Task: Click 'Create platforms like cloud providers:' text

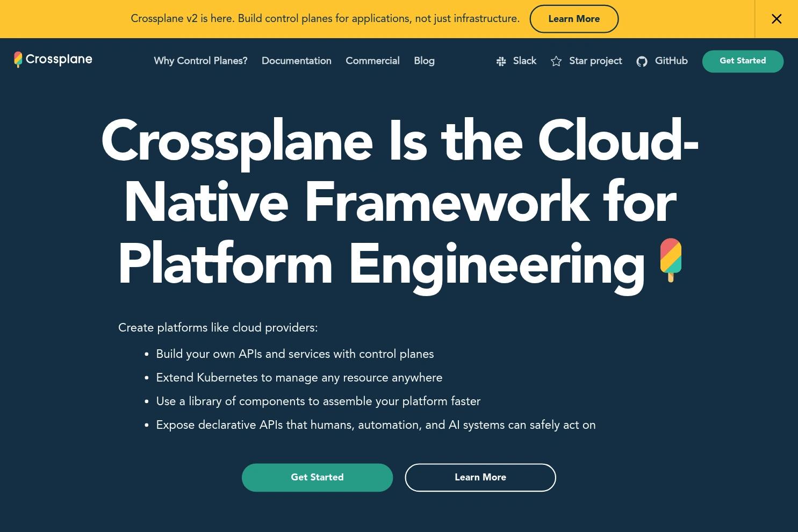Action: point(218,328)
